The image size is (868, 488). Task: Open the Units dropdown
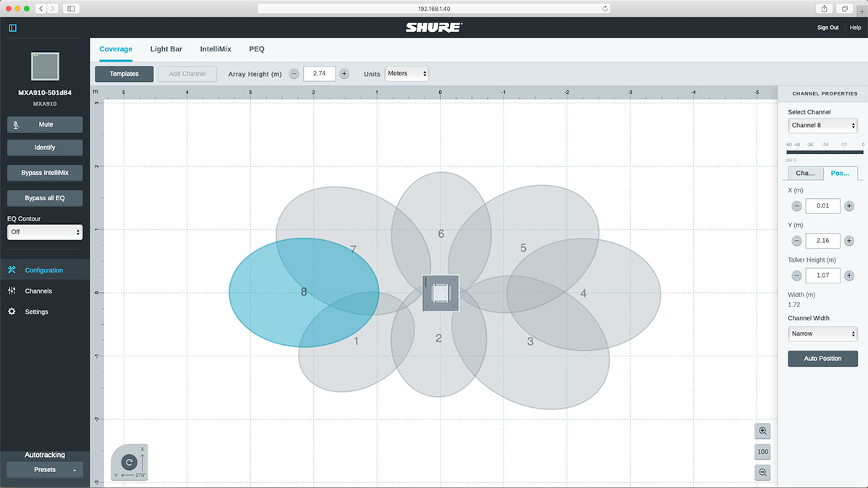[x=407, y=74]
